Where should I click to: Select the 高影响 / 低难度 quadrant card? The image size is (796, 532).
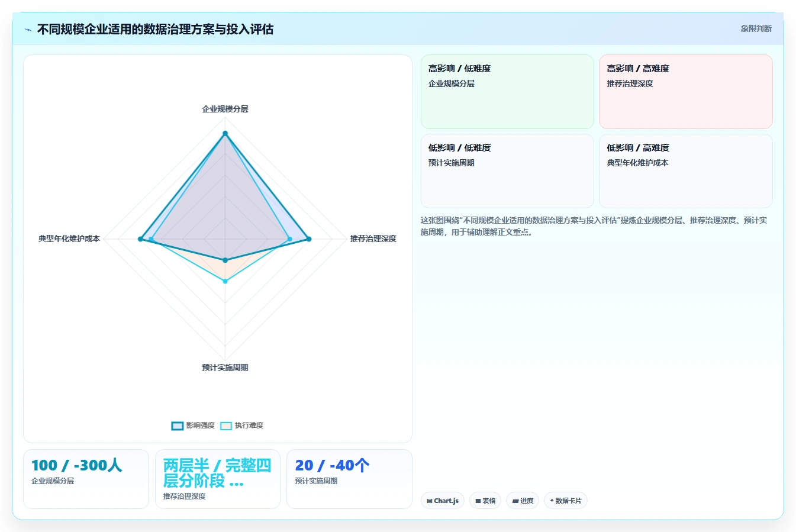pyautogui.click(x=507, y=92)
